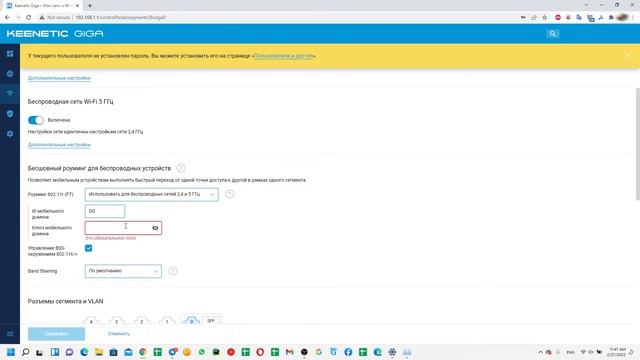Open the 802.11r roaming dropdown
Screen dimensions: 640x360
tap(151, 194)
